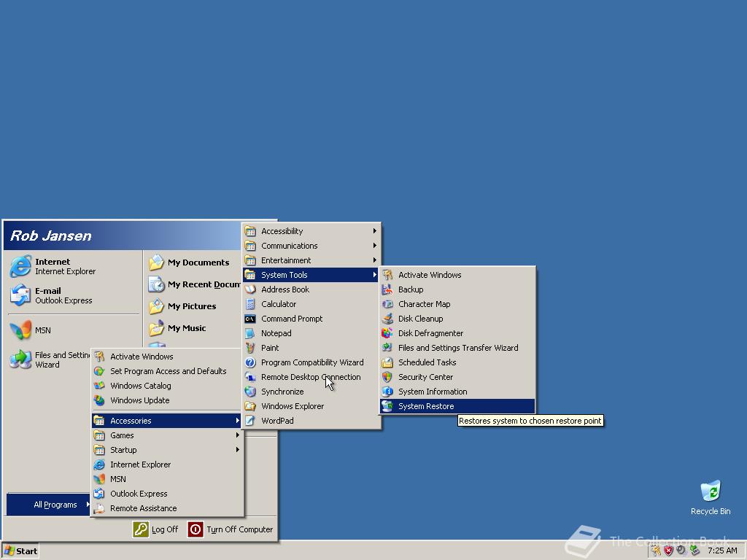Select Outlook Express in All Programs list

click(167, 494)
